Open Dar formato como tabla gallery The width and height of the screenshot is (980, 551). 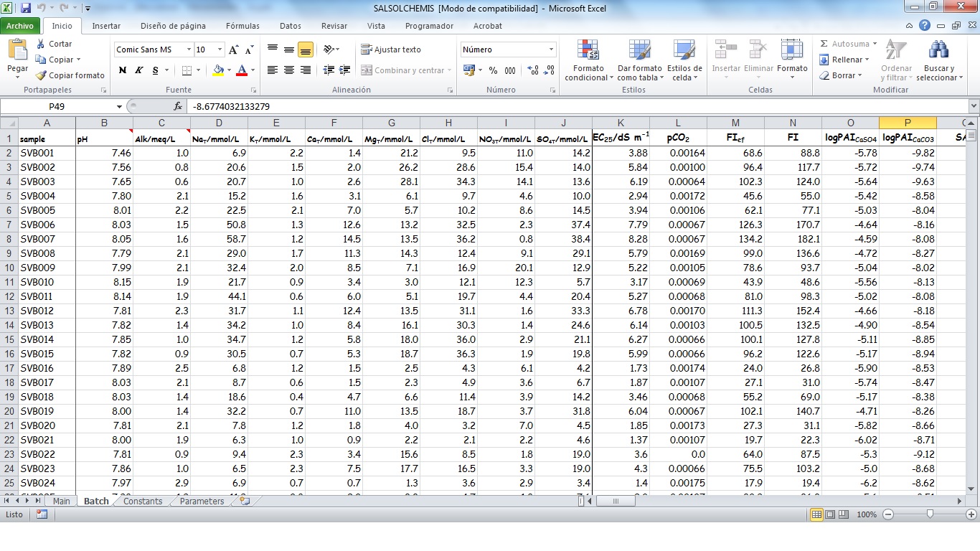639,60
